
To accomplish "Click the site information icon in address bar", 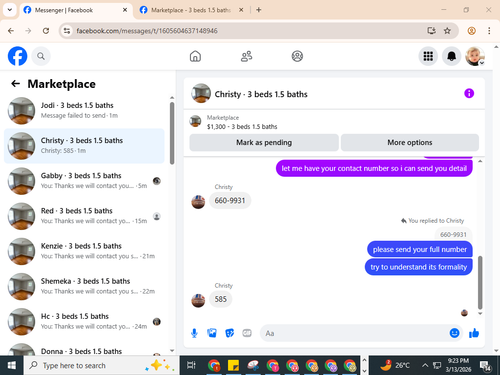I will pyautogui.click(x=67, y=31).
